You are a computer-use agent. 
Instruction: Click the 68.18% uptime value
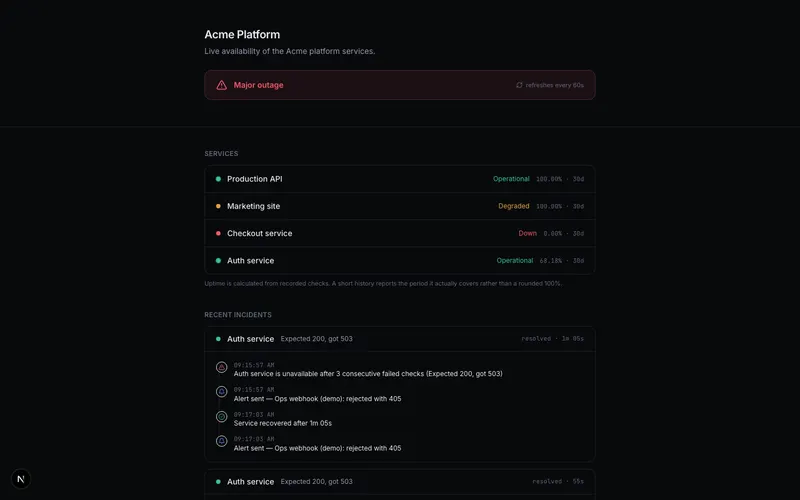[x=551, y=261]
